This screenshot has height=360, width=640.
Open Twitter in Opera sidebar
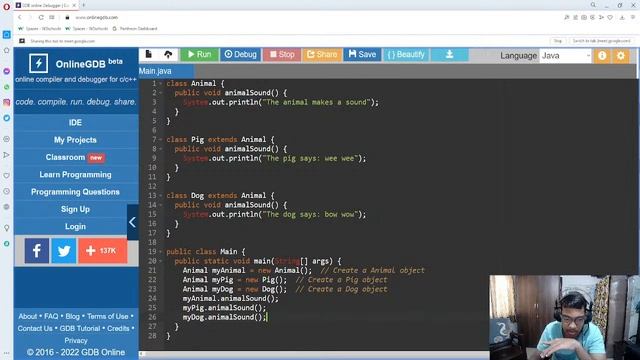(7, 118)
